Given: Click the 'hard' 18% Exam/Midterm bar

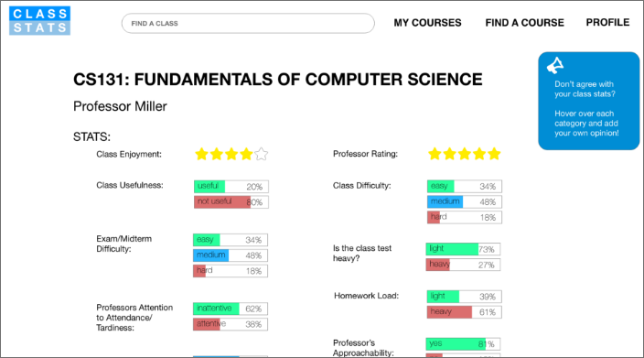Looking at the screenshot, I should 231,271.
